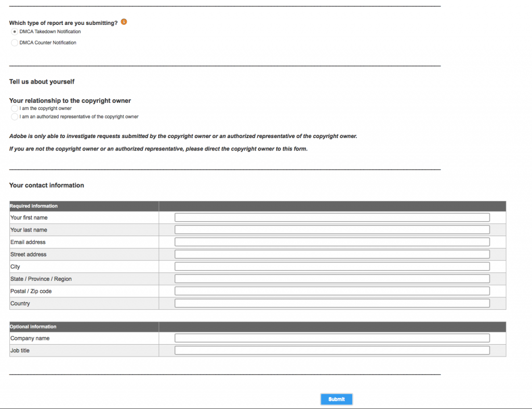Choose "I am the copyright owner"

14,108
